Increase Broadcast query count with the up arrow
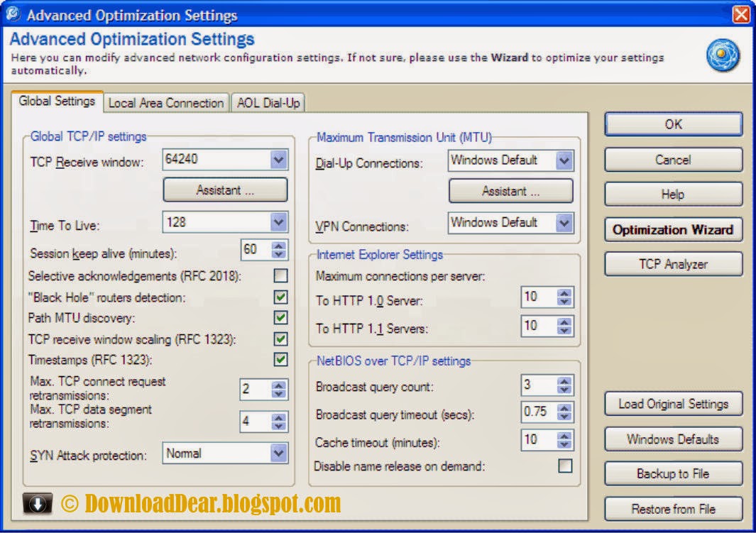This screenshot has height=533, width=756. pos(564,381)
